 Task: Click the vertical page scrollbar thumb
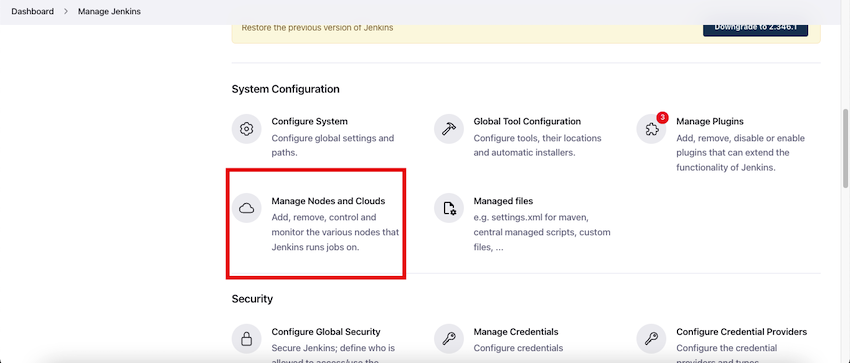click(846, 150)
